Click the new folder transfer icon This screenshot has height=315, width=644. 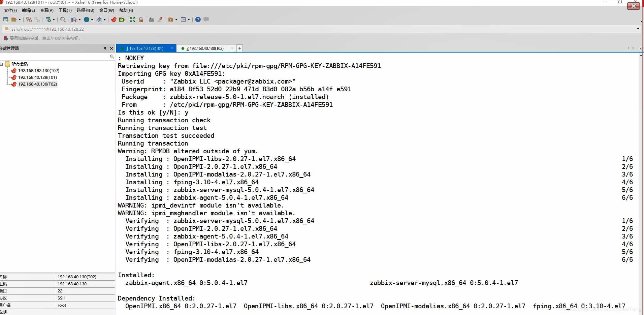point(171,20)
